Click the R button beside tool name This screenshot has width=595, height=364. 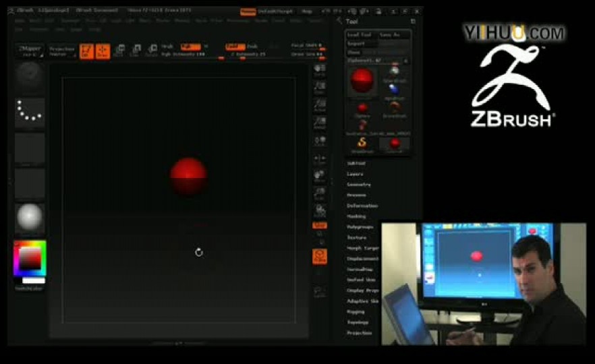(x=405, y=61)
